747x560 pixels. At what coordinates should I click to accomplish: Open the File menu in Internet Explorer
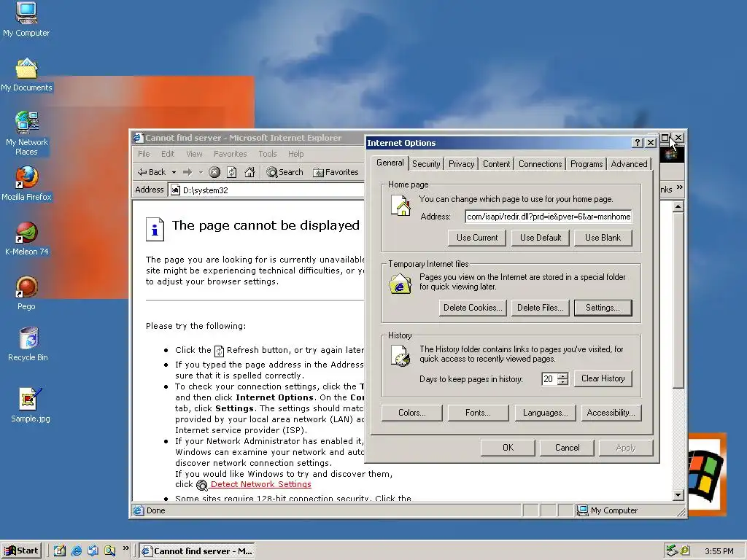(144, 154)
